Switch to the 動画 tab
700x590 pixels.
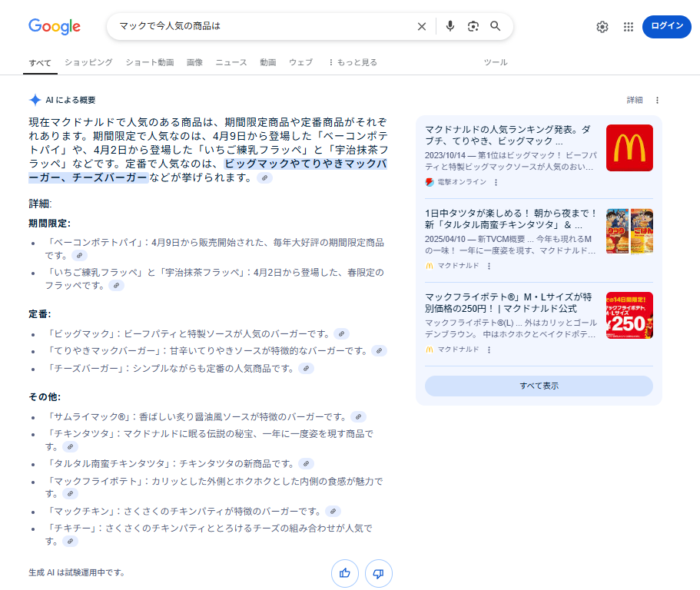(x=268, y=62)
